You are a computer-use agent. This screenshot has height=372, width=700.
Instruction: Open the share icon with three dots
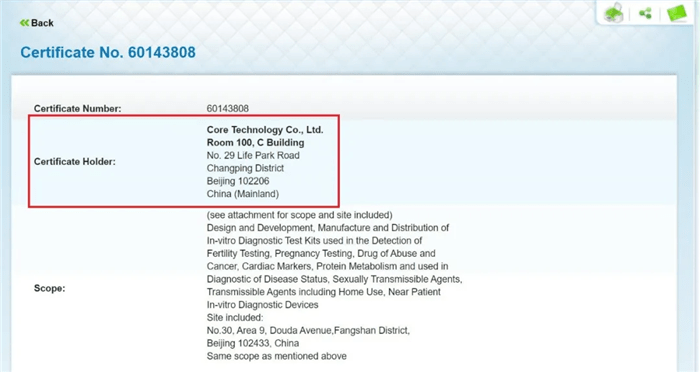pyautogui.click(x=645, y=13)
